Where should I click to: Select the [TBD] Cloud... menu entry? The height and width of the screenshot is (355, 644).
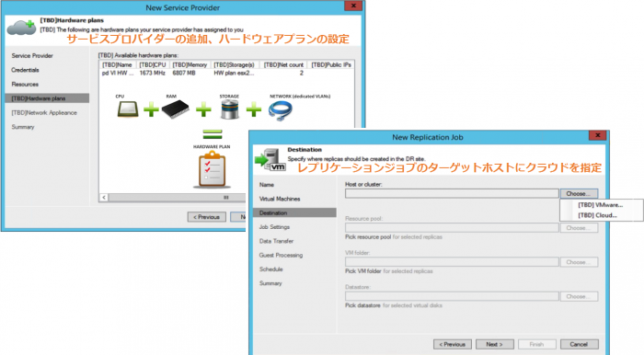click(597, 215)
